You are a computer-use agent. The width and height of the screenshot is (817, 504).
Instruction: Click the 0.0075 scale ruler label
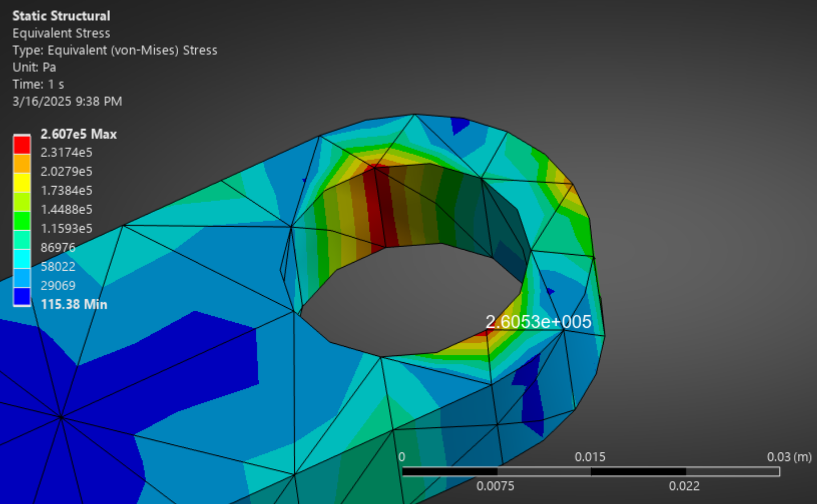click(x=495, y=486)
